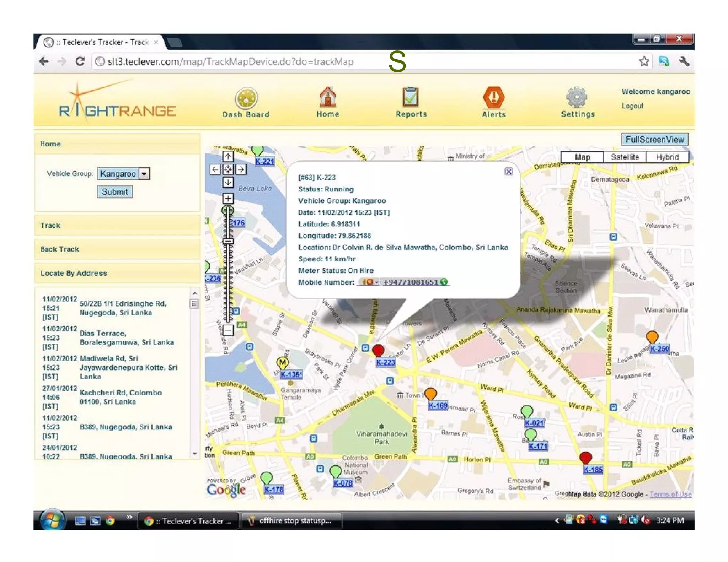Zoom out using the map minus button
728x562 pixels.
coord(228,330)
